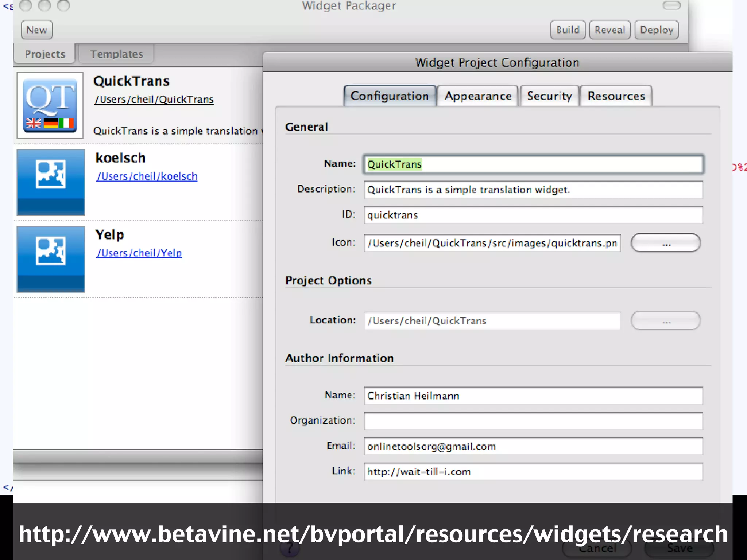The image size is (747, 560).
Task: Switch to the Templates tab
Action: (116, 54)
